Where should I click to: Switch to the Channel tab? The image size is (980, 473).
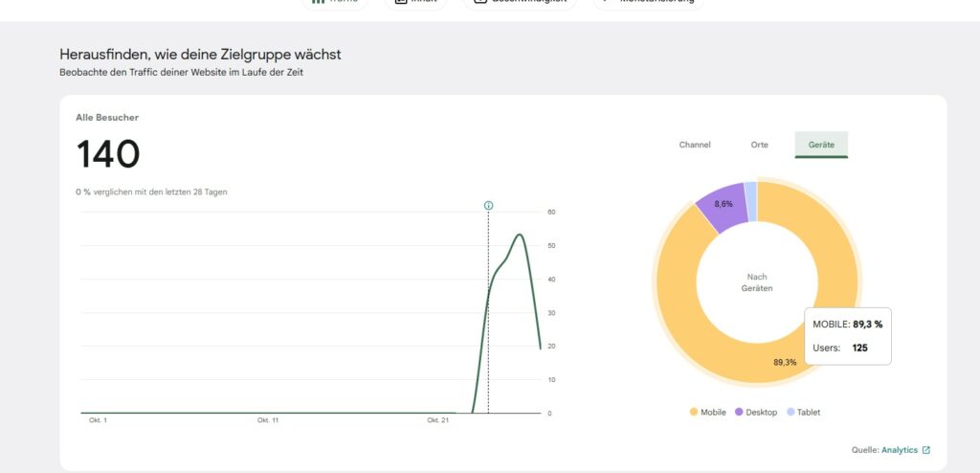pyautogui.click(x=695, y=145)
